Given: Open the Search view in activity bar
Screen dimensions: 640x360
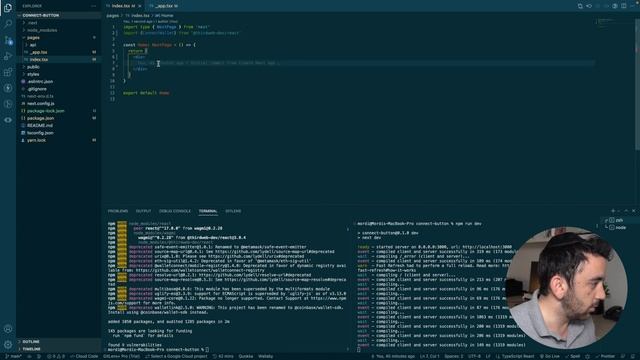Looking at the screenshot, I should point(8,24).
